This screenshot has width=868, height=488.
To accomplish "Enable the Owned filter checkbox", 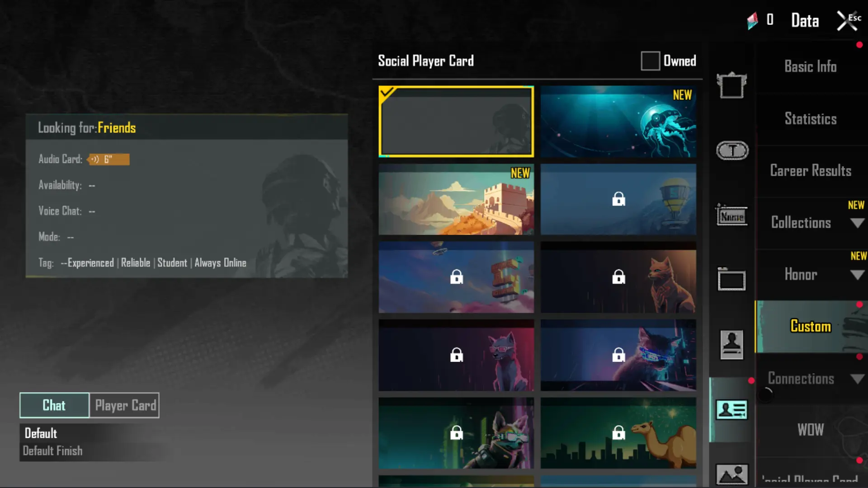I will click(650, 61).
